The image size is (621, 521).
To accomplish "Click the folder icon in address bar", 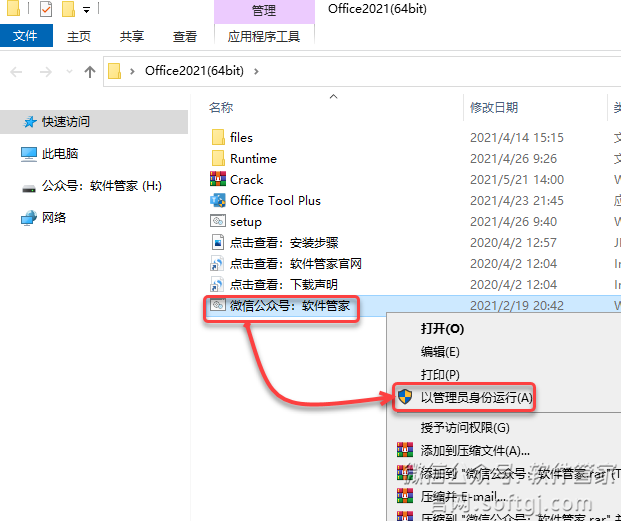I will [x=114, y=71].
